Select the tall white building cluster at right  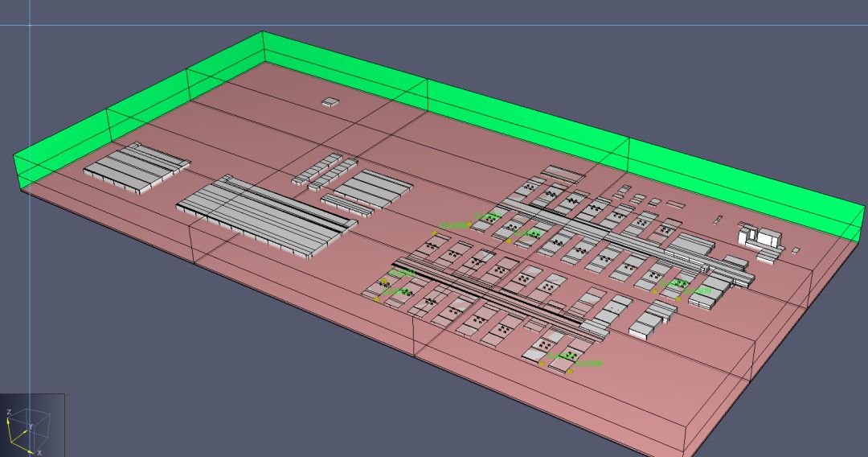tap(759, 236)
